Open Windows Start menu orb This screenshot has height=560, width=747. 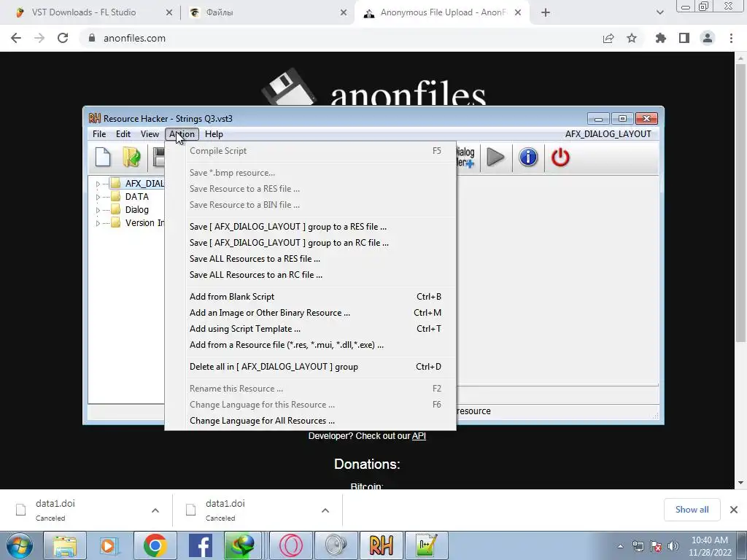click(20, 545)
